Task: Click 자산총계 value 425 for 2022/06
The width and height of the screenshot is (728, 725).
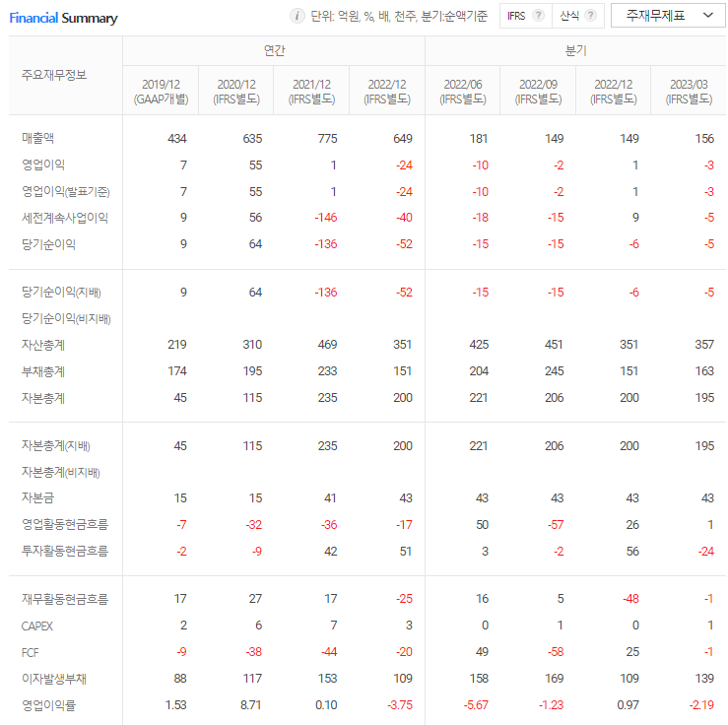Action: tap(479, 345)
